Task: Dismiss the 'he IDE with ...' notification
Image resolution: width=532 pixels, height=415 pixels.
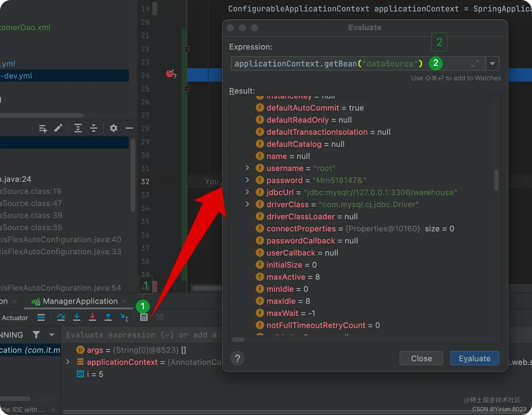Action: tap(53, 410)
